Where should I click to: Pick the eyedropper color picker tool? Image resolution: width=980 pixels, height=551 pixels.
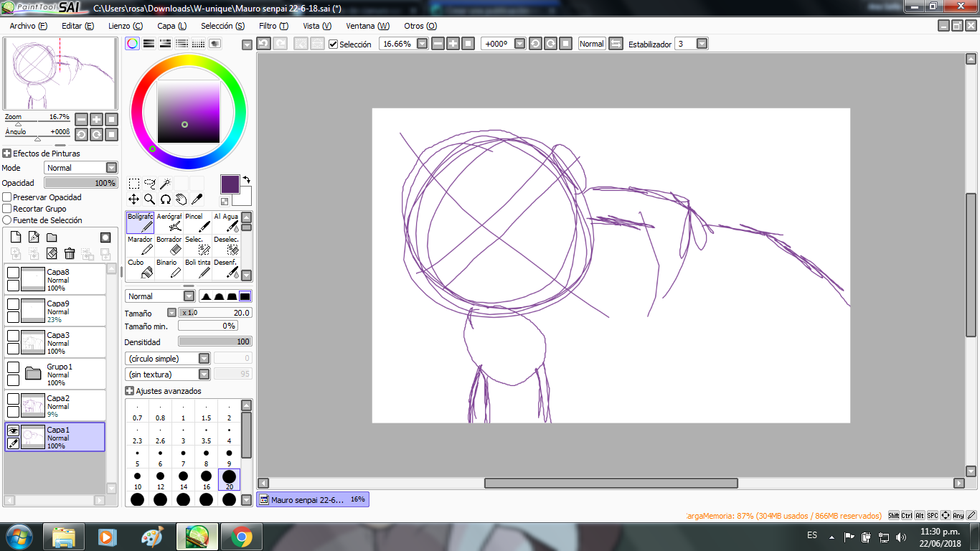pyautogui.click(x=197, y=199)
